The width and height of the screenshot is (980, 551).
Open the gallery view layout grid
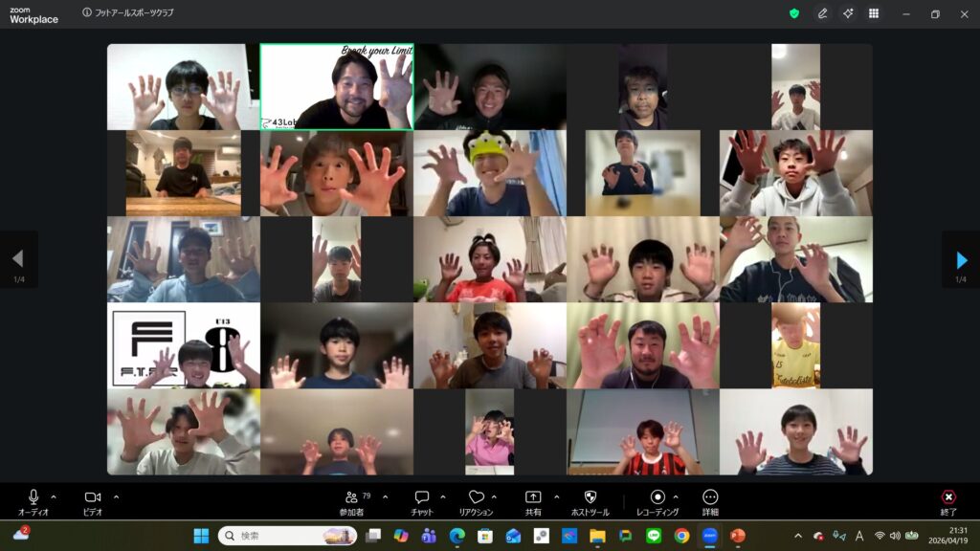tap(874, 13)
